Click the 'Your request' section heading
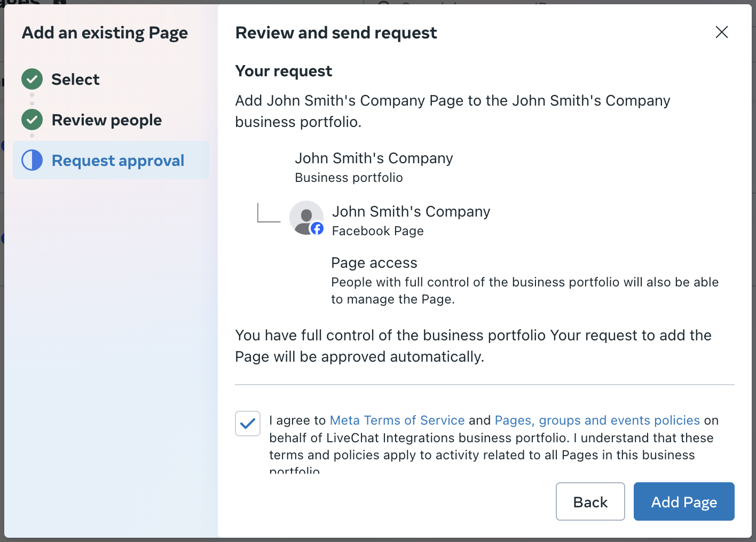This screenshot has height=542, width=756. point(283,71)
